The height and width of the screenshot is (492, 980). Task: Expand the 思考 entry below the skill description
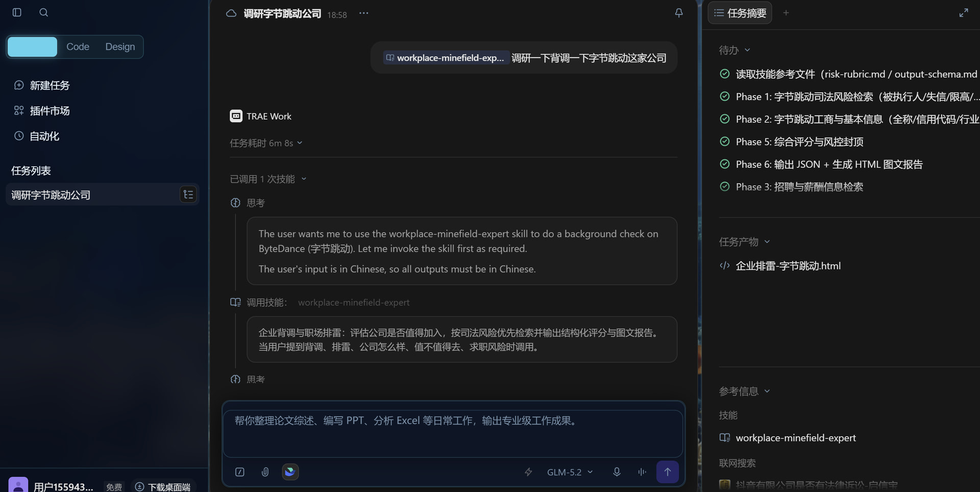(248, 379)
